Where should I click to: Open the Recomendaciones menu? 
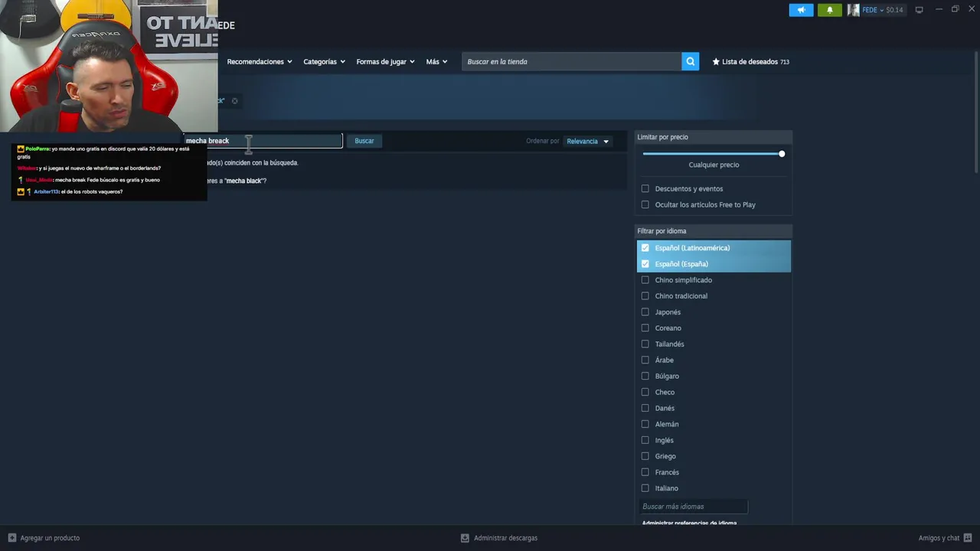click(260, 62)
